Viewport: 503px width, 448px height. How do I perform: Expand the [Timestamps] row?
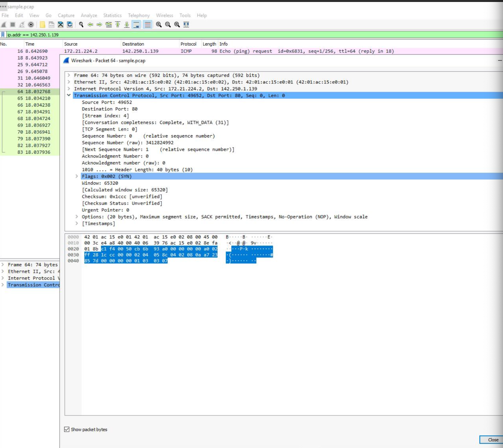click(x=77, y=224)
